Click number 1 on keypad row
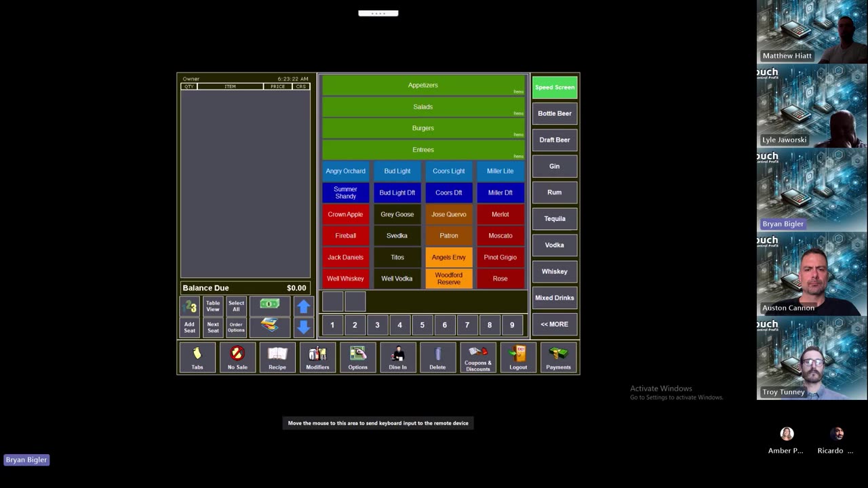 pyautogui.click(x=332, y=325)
